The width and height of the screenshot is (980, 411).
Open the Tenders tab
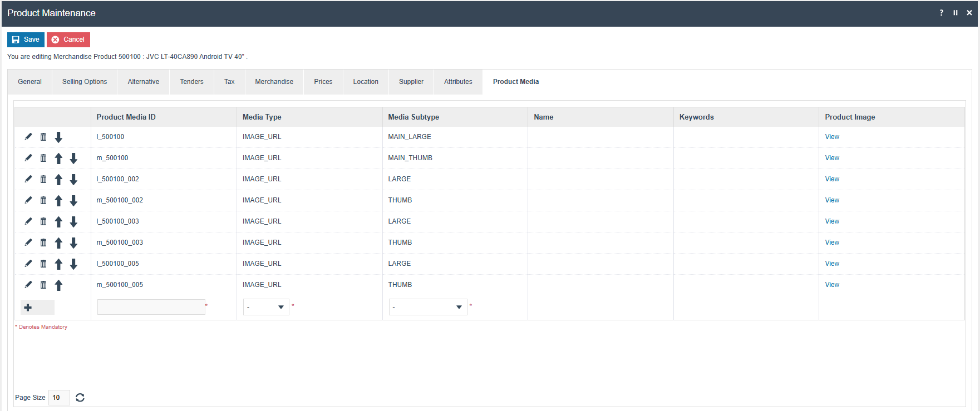coord(192,82)
